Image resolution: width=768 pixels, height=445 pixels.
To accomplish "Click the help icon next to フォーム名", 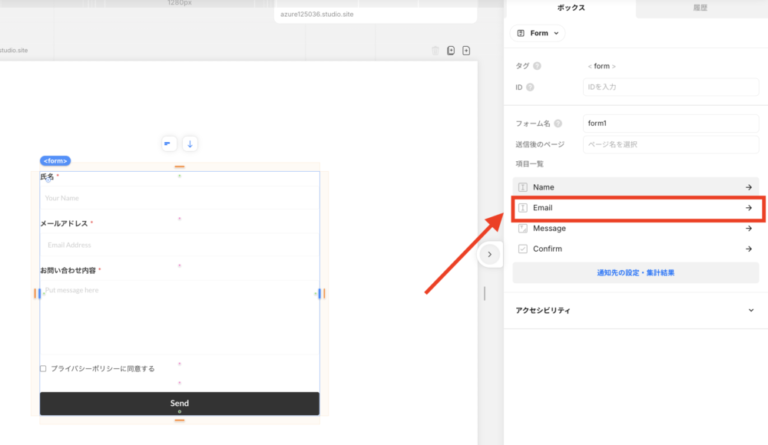I will click(558, 123).
